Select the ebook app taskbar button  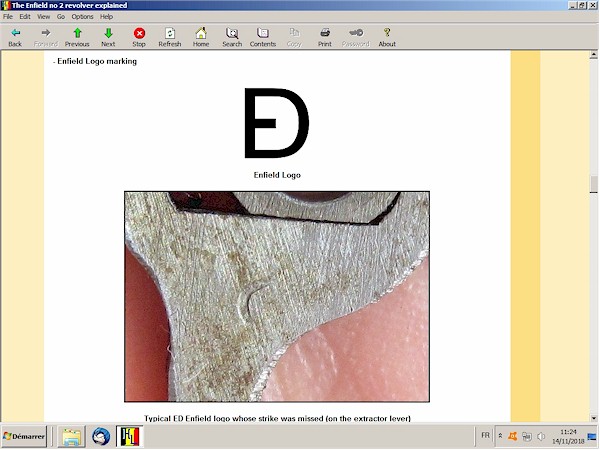[130, 436]
